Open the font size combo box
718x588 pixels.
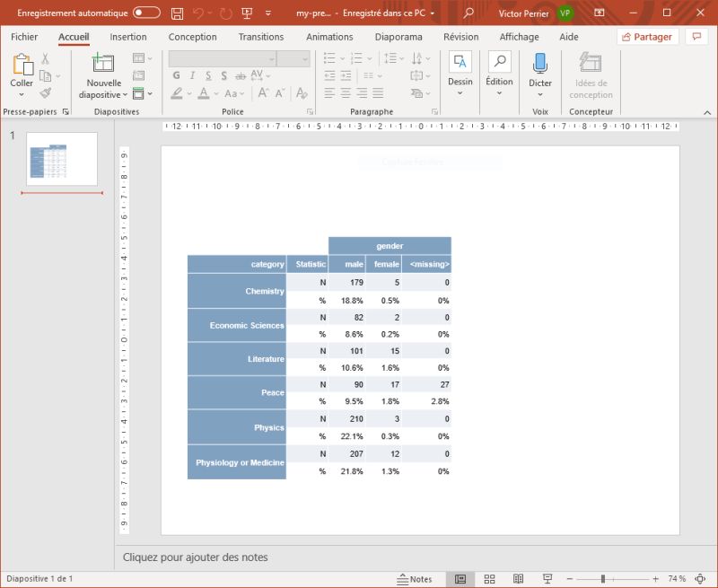(293, 59)
